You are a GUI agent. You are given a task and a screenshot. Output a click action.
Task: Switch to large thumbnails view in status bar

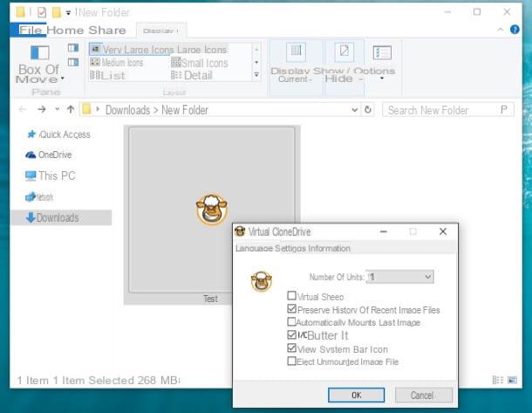click(x=512, y=380)
